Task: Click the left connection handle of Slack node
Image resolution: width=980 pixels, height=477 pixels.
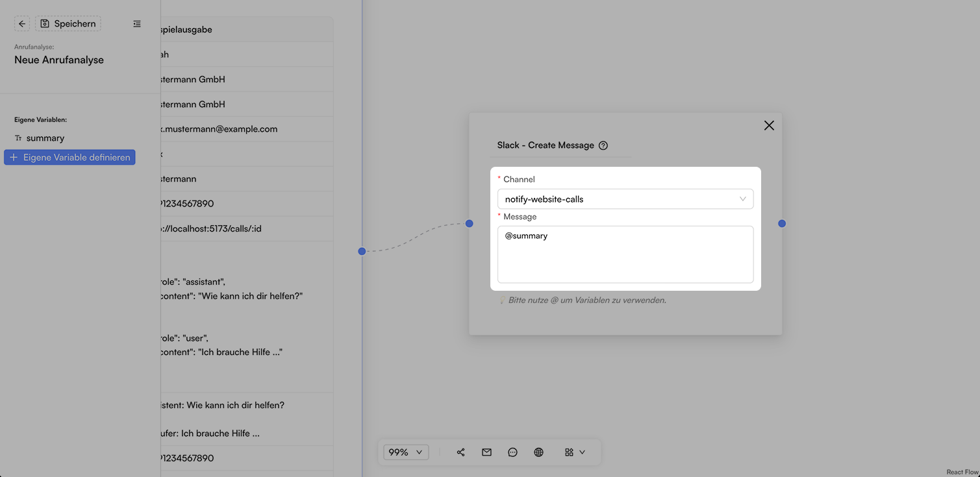Action: pyautogui.click(x=469, y=223)
